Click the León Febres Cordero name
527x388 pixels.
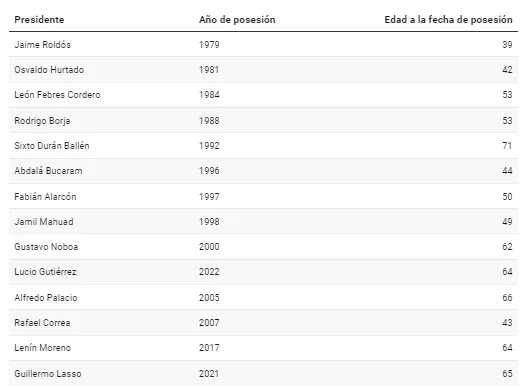tap(57, 95)
